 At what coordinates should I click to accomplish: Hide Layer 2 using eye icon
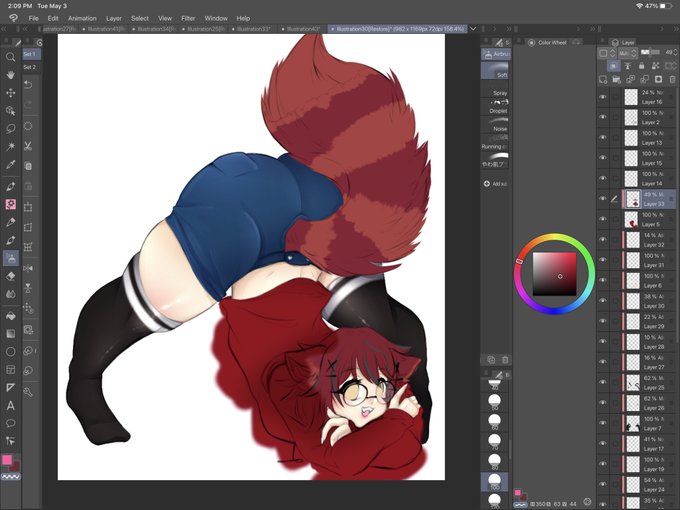603,117
